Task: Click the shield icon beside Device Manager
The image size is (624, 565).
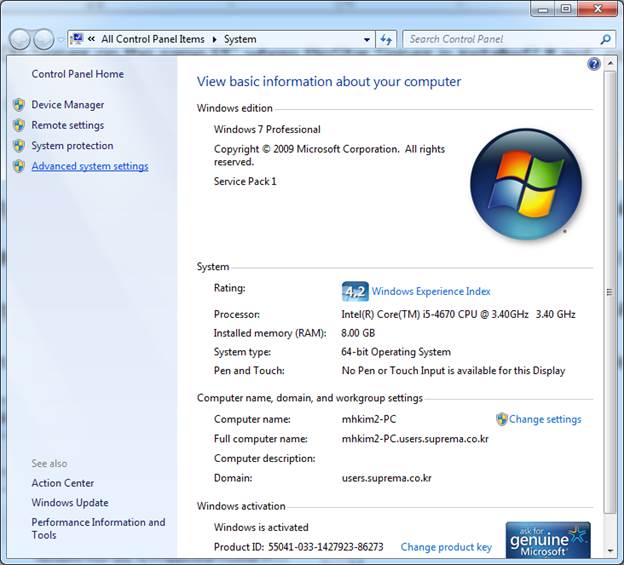Action: point(19,105)
